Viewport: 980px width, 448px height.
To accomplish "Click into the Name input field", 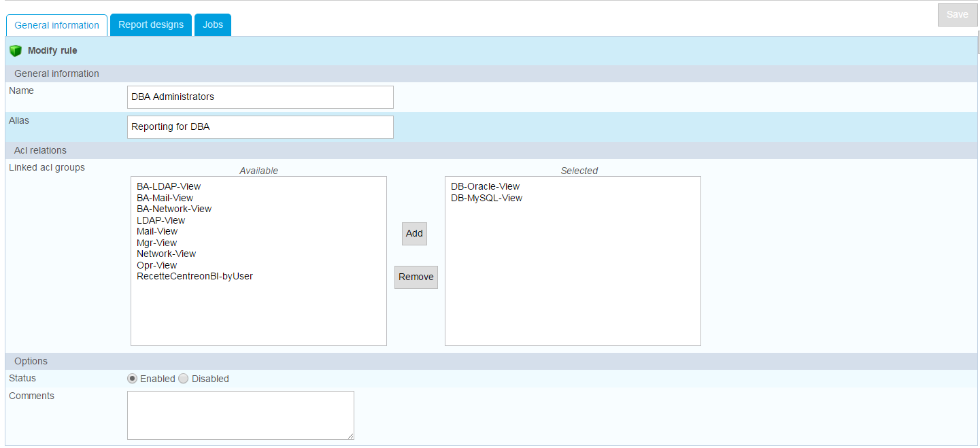I will 260,97.
